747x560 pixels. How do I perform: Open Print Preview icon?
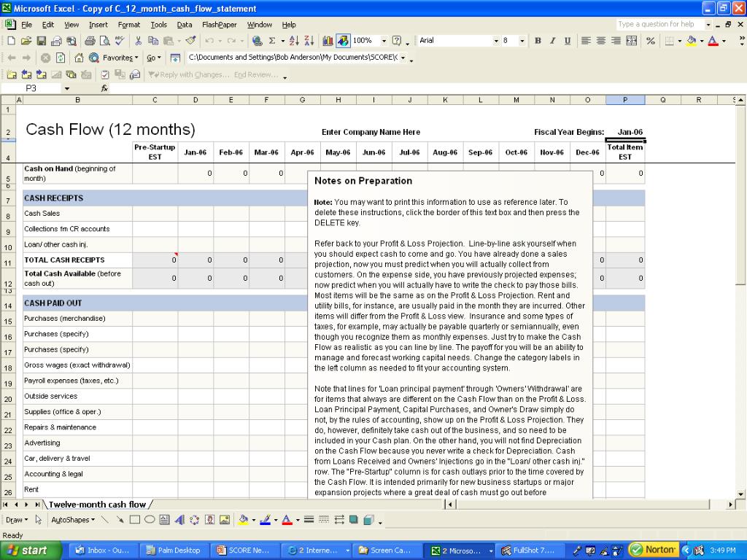click(x=105, y=41)
